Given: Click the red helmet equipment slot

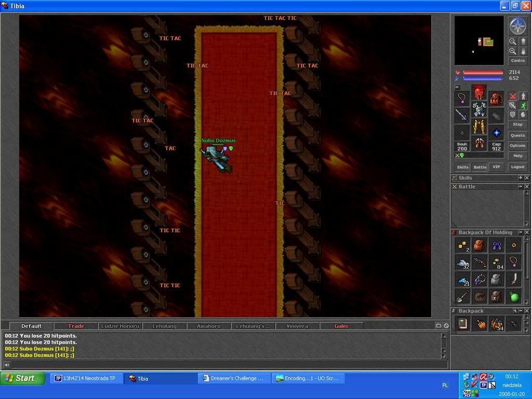Looking at the screenshot, I should (x=479, y=92).
